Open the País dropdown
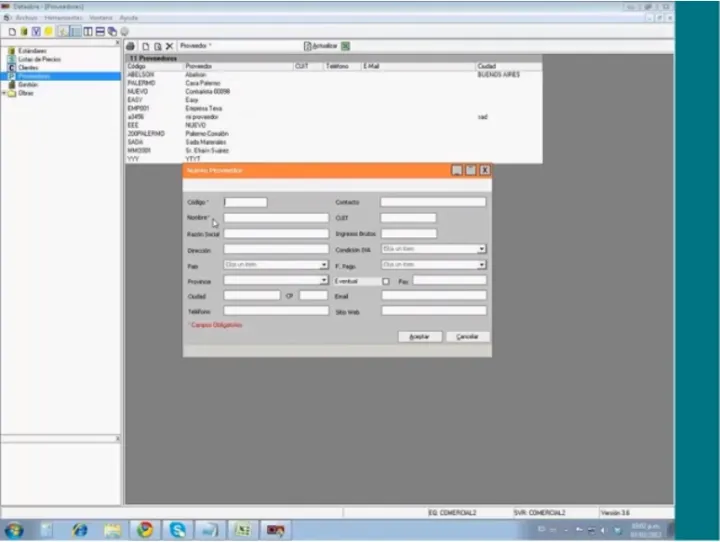The width and height of the screenshot is (720, 542). [x=323, y=265]
